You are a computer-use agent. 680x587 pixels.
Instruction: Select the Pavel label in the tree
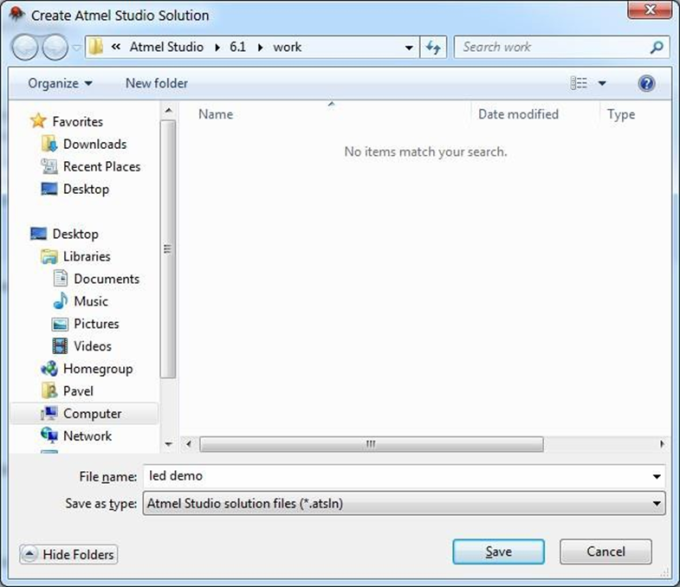pos(78,391)
